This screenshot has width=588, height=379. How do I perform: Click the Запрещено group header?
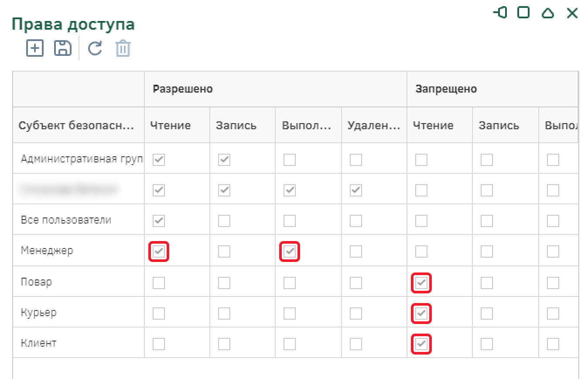point(446,89)
